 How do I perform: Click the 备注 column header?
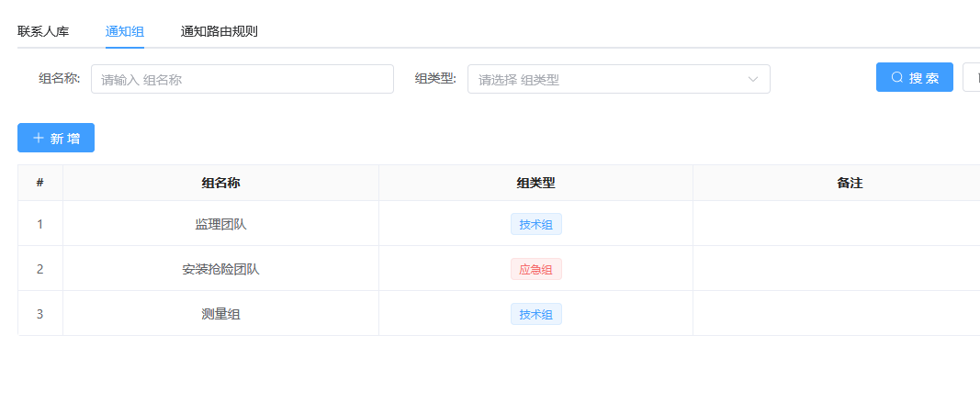(850, 183)
